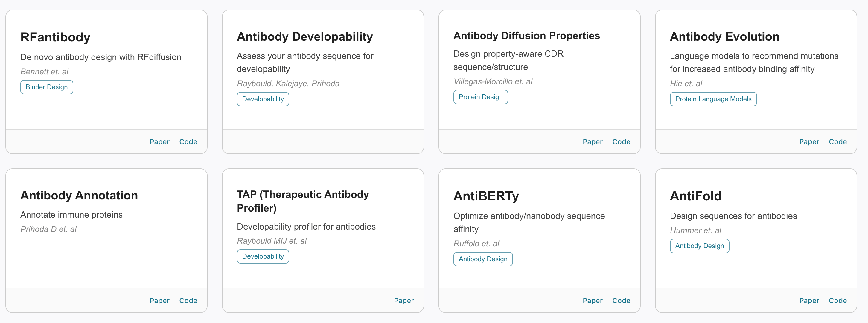Open the Antibody Annotation Code link
Viewport: 868px width, 323px height.
click(x=188, y=300)
